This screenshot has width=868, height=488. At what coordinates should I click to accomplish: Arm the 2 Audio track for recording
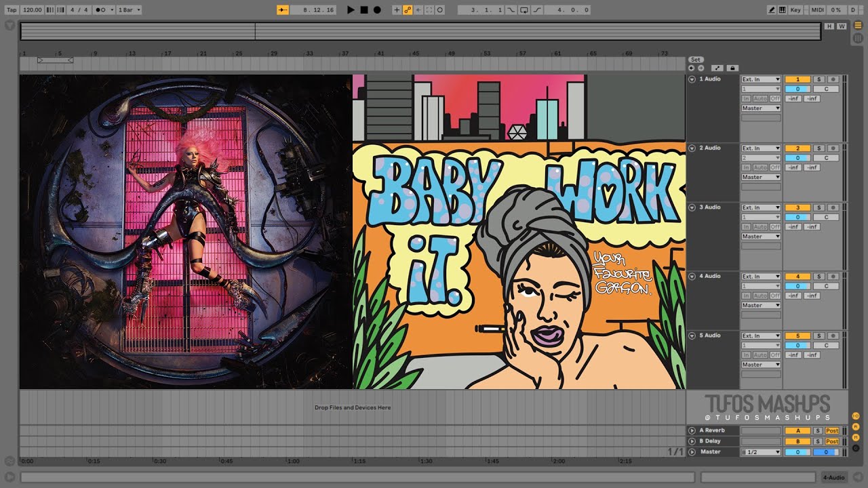pos(833,148)
